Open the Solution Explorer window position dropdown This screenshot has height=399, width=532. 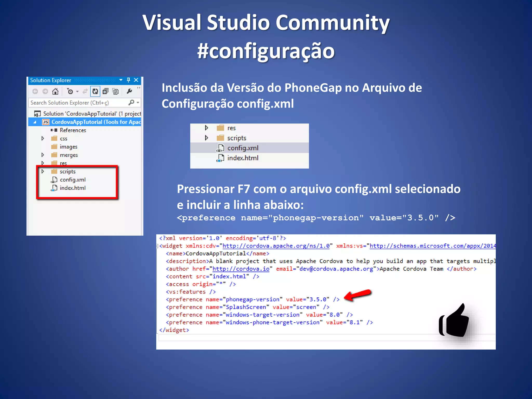pyautogui.click(x=121, y=80)
